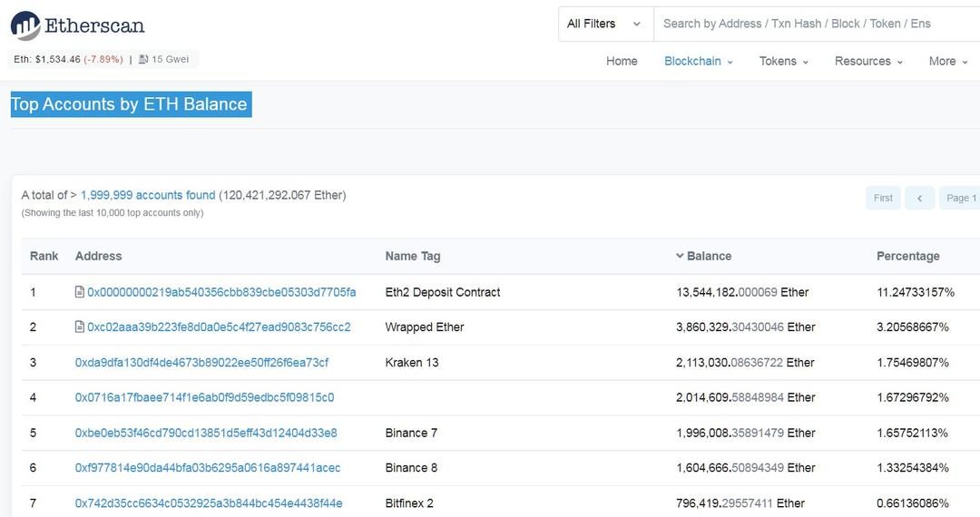Click the Address column header
980x517 pixels.
point(98,256)
